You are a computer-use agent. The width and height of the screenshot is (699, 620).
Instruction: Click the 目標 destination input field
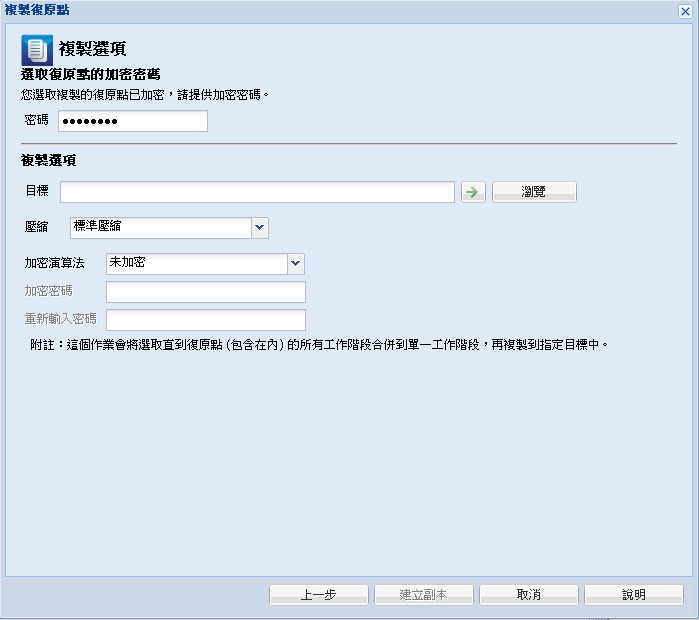point(257,192)
